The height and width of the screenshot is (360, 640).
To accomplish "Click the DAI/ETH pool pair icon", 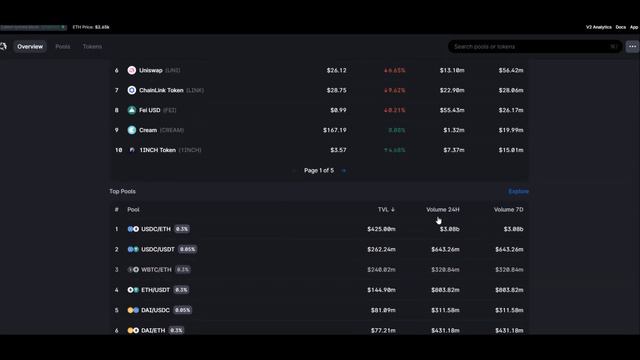I will point(133,330).
